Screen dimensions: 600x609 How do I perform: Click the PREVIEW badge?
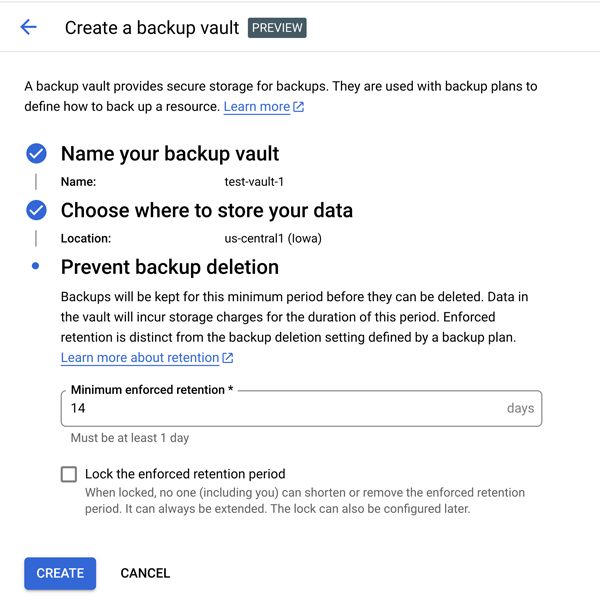point(276,27)
